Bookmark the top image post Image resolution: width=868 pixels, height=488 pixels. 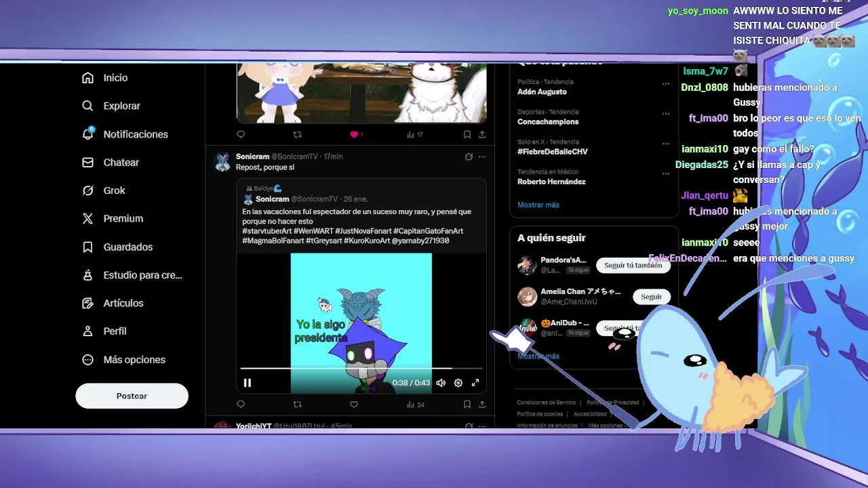click(x=467, y=134)
